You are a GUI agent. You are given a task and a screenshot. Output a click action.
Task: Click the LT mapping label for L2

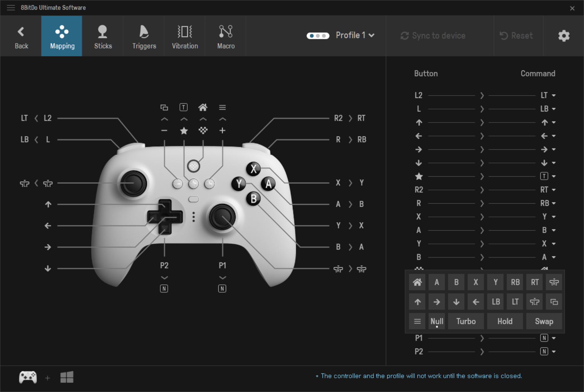24,118
